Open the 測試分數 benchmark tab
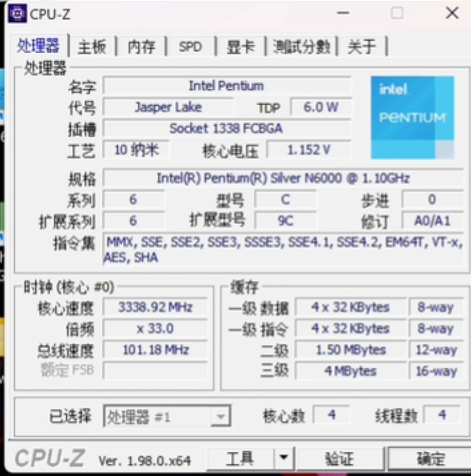Screen dimensions: 471x476 301,47
